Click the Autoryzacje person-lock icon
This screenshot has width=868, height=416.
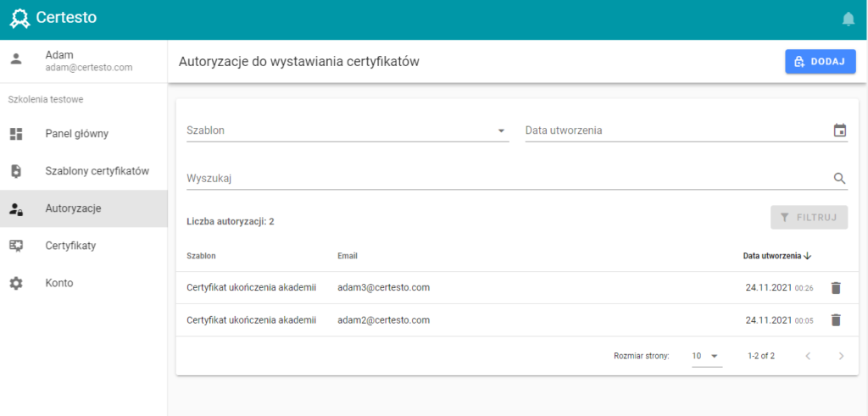(16, 209)
